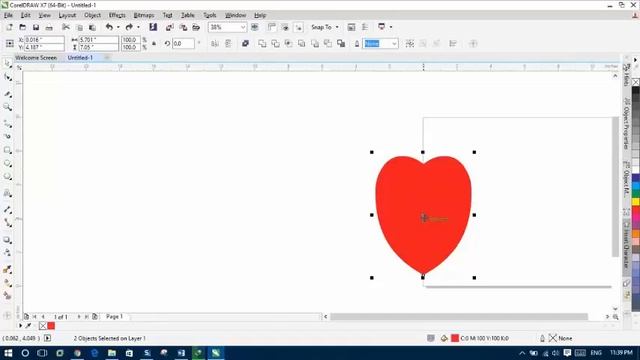The width and height of the screenshot is (640, 360).
Task: Toggle Show Rulers in toolbar
Action: (272, 27)
